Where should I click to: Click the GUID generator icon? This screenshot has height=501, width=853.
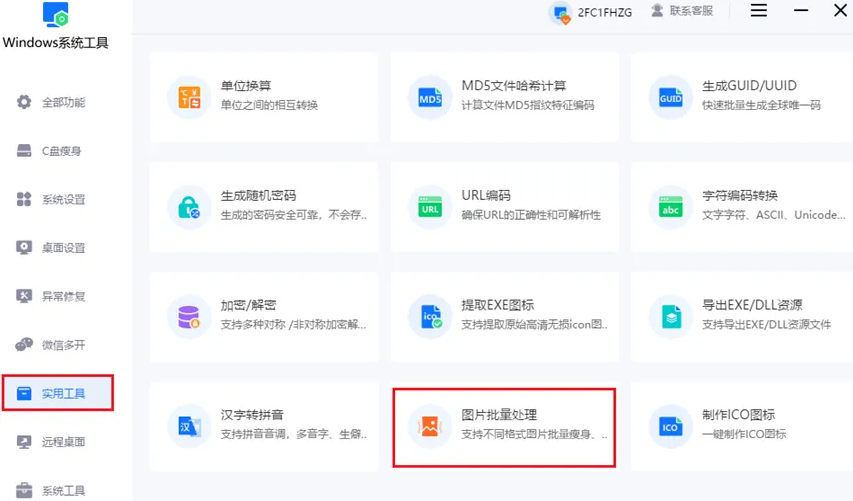pos(670,98)
